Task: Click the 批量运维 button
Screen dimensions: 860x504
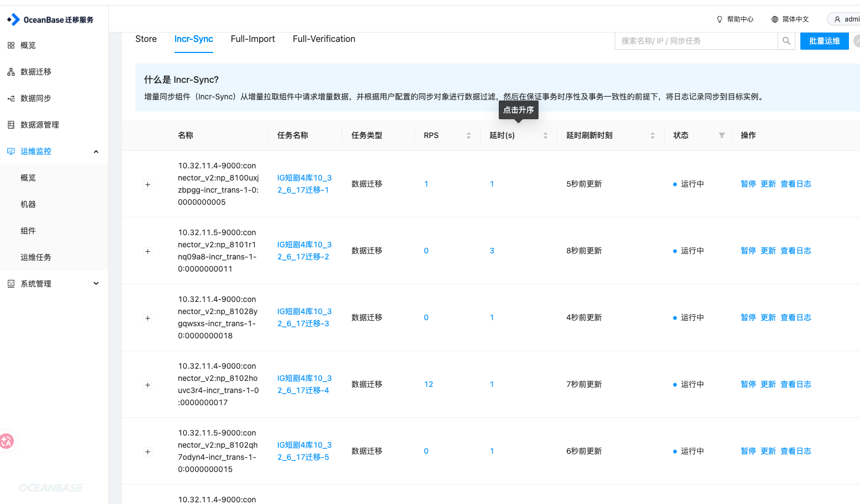Action: (x=824, y=41)
